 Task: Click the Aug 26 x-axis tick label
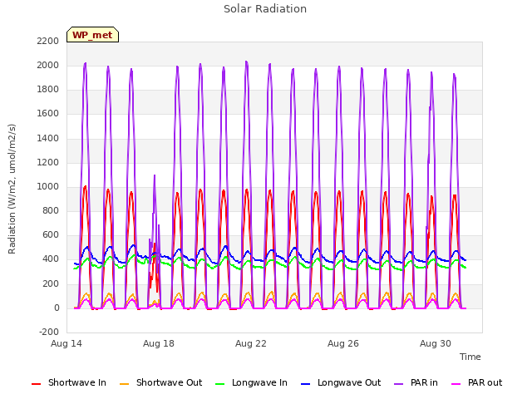pos(343,343)
